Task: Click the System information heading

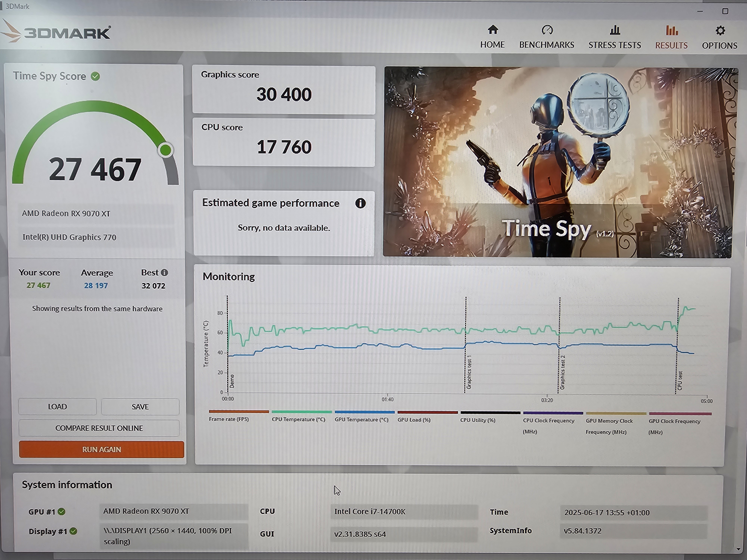Action: [67, 485]
